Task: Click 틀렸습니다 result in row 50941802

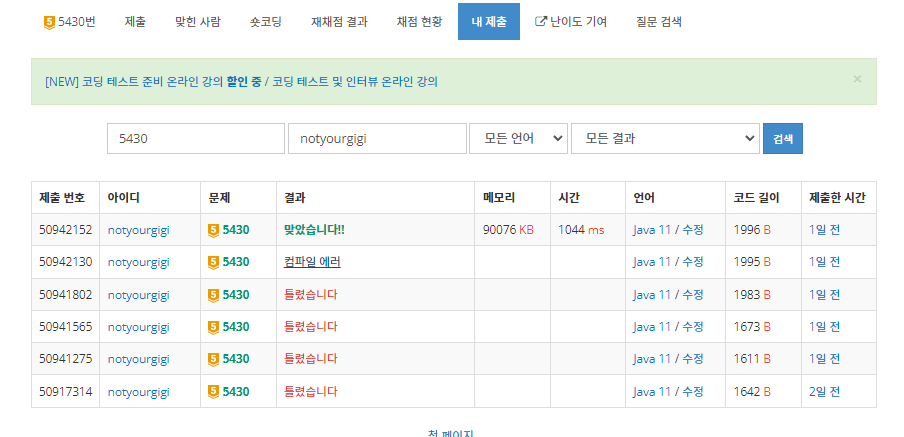Action: (311, 295)
